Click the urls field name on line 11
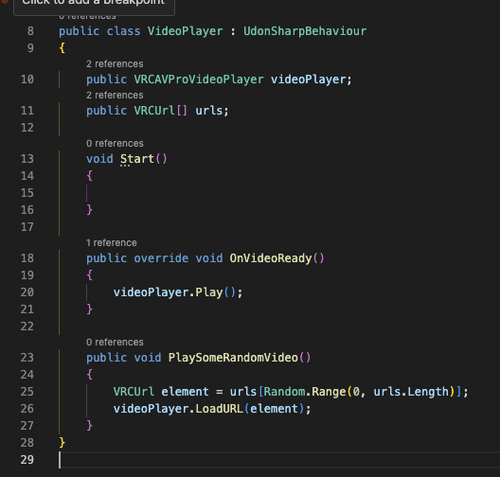The width and height of the screenshot is (500, 477). pyautogui.click(x=209, y=110)
